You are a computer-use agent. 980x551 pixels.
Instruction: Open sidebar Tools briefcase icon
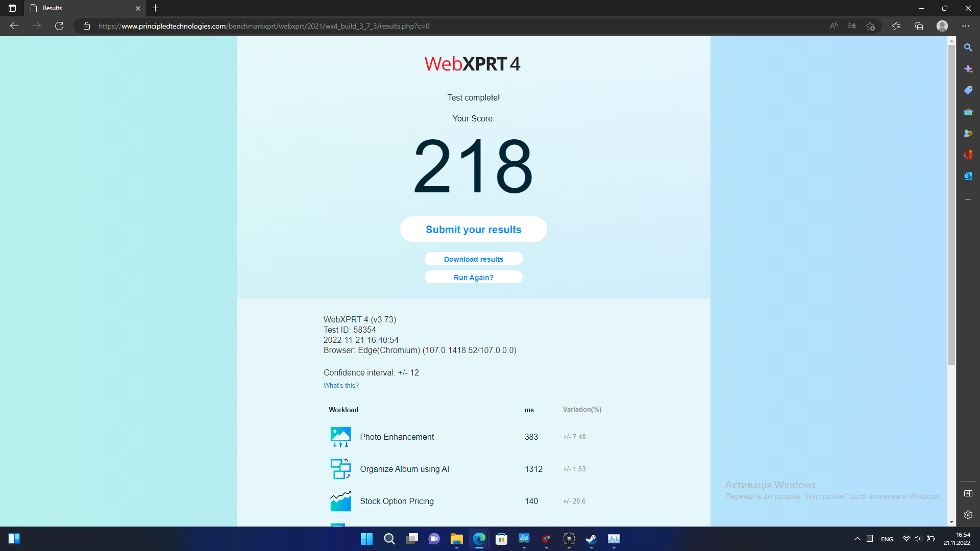click(x=968, y=112)
